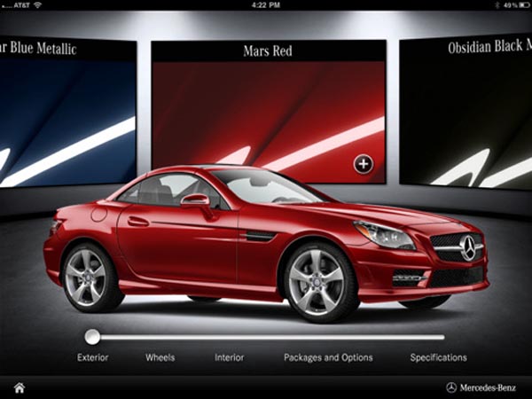
Task: Tap the 4:22 PM clock in status bar
Action: (266, 5)
